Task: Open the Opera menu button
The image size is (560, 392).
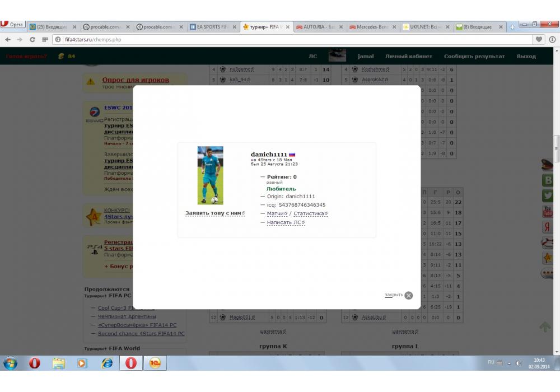Action: coord(12,25)
